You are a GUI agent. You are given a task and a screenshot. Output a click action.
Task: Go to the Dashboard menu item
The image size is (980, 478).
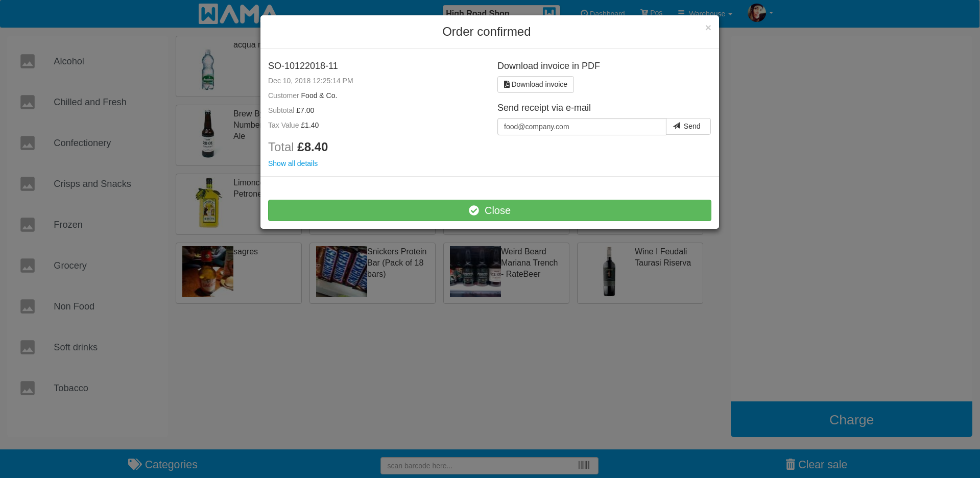(x=603, y=13)
